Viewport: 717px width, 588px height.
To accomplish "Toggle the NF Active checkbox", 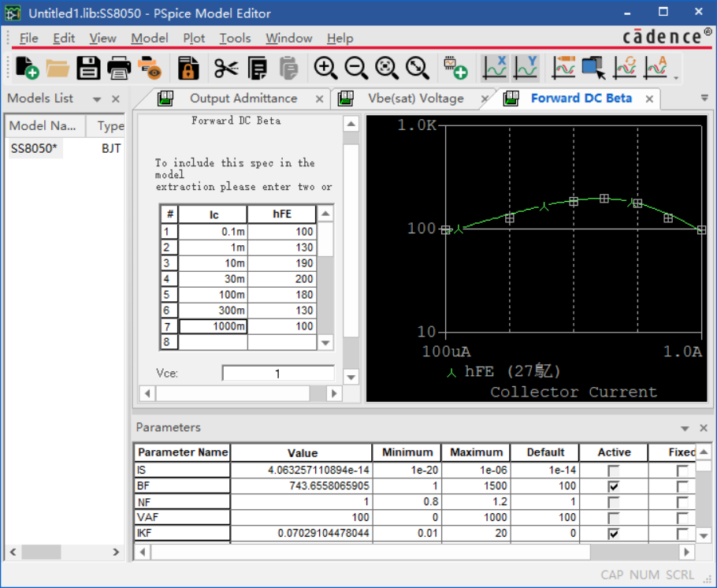I will tap(613, 502).
